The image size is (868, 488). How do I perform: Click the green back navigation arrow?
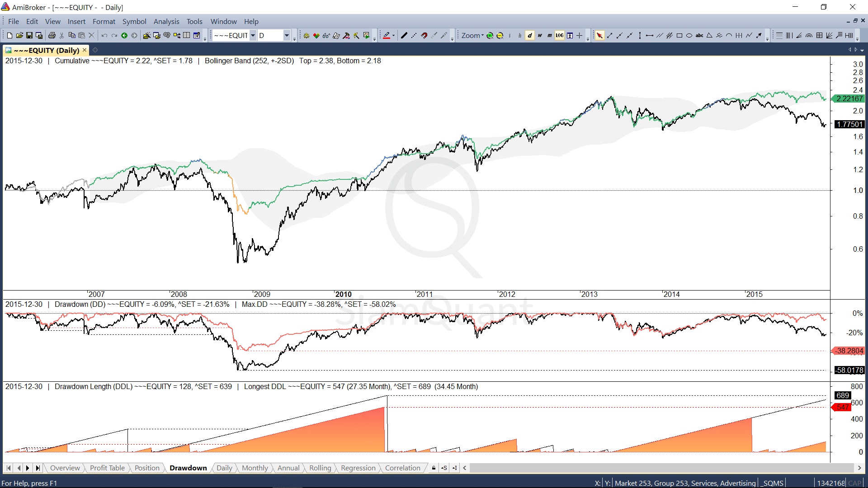[124, 36]
